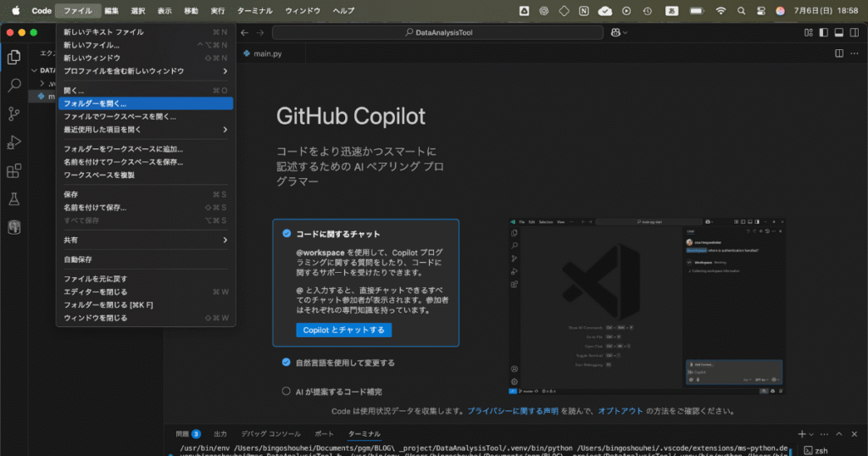The height and width of the screenshot is (456, 868).
Task: Choose 新しいテキスト ファイル menu item
Action: tap(146, 32)
